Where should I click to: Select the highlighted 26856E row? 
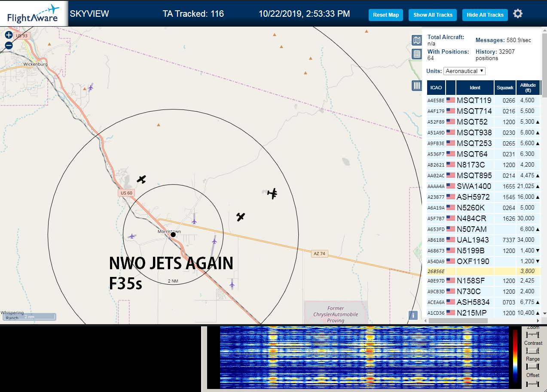click(x=483, y=271)
